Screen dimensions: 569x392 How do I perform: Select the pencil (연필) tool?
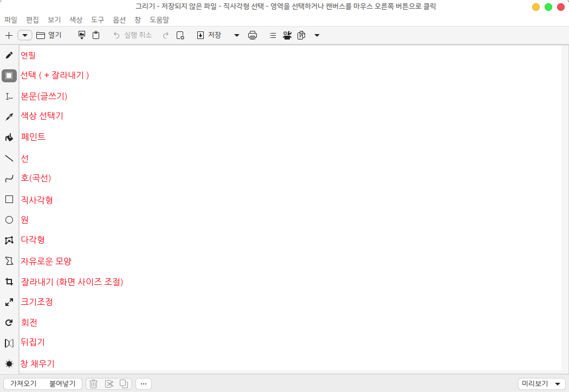pyautogui.click(x=9, y=55)
